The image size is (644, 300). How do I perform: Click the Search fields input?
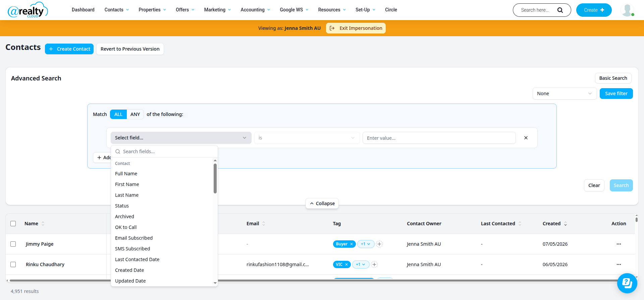click(x=164, y=152)
